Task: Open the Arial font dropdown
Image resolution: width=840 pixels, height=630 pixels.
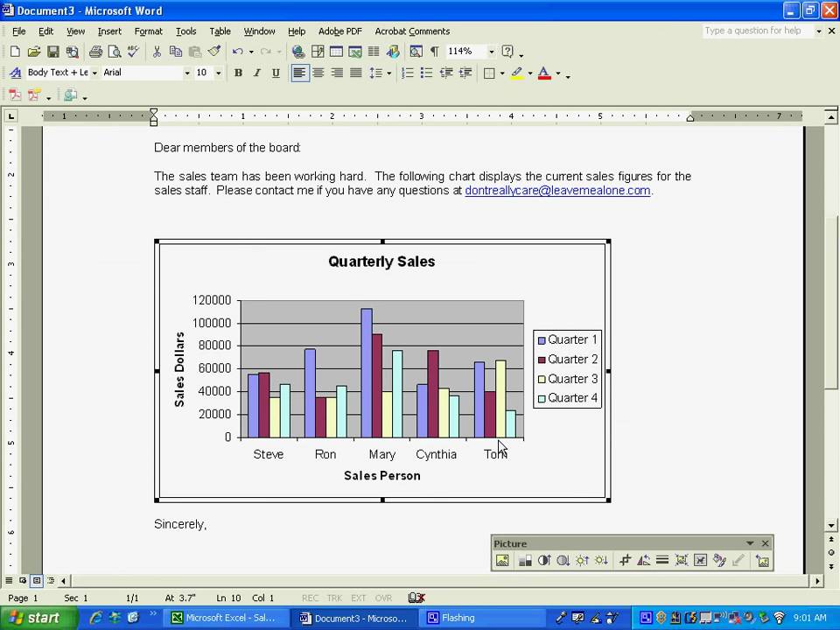Action: [187, 73]
